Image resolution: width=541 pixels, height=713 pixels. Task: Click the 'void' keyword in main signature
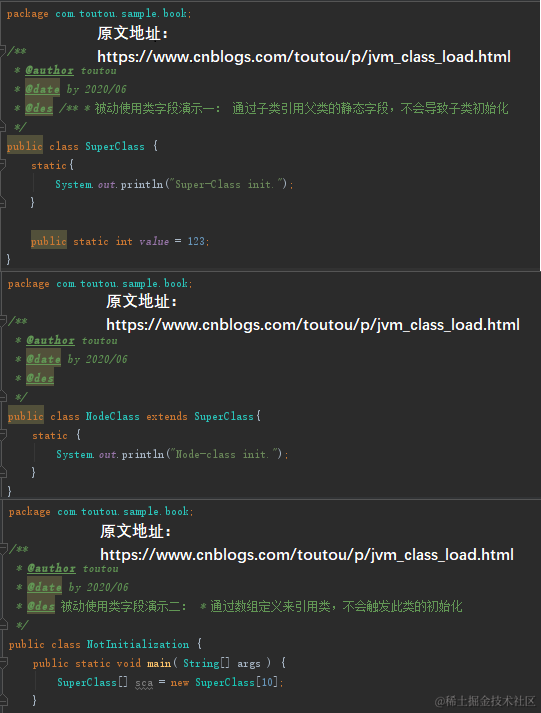click(129, 663)
